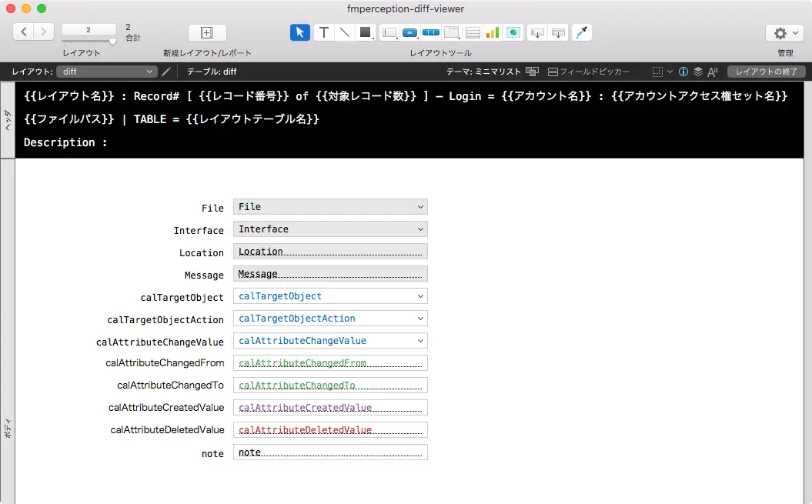Open the layer objects stack icon
The width and height of the screenshot is (812, 504).
(698, 72)
